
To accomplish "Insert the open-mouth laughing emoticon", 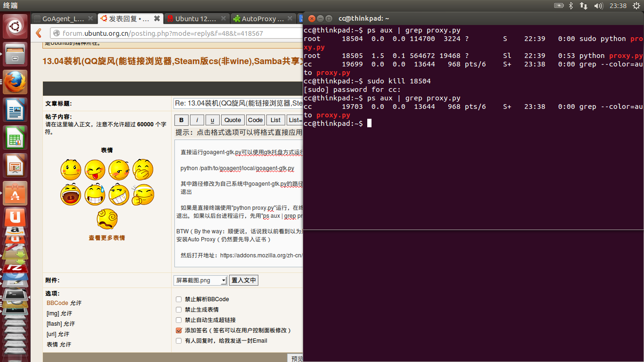I will click(x=71, y=194).
